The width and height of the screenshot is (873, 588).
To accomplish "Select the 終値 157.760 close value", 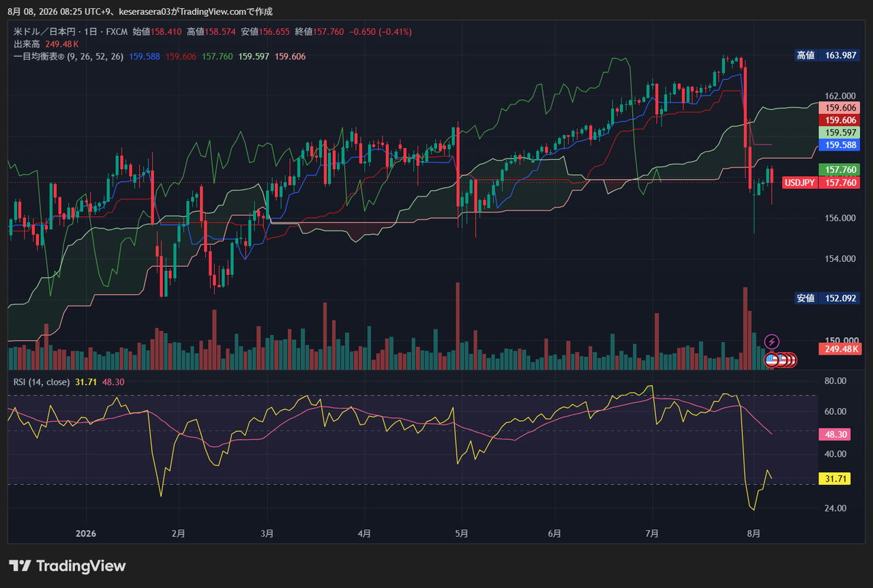I will (320, 31).
